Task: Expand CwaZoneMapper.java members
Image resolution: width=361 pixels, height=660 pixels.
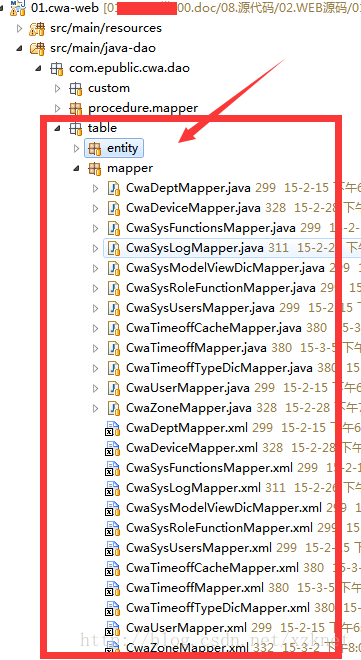Action: tap(96, 408)
